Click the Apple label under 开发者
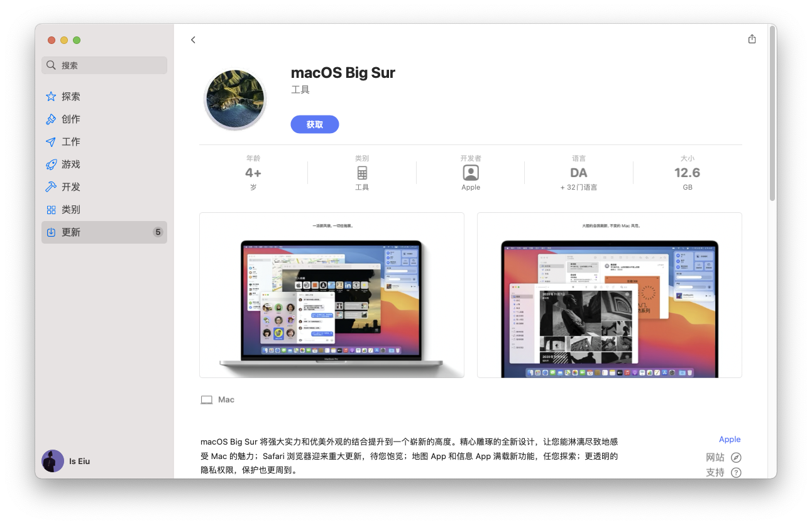The height and width of the screenshot is (525, 812). 471,187
